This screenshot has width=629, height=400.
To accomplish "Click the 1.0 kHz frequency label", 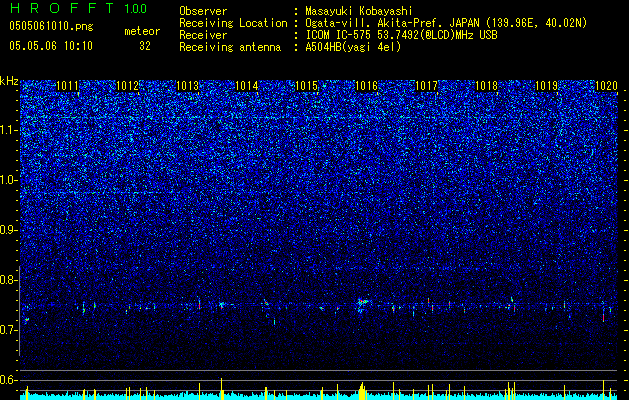I will (9, 180).
